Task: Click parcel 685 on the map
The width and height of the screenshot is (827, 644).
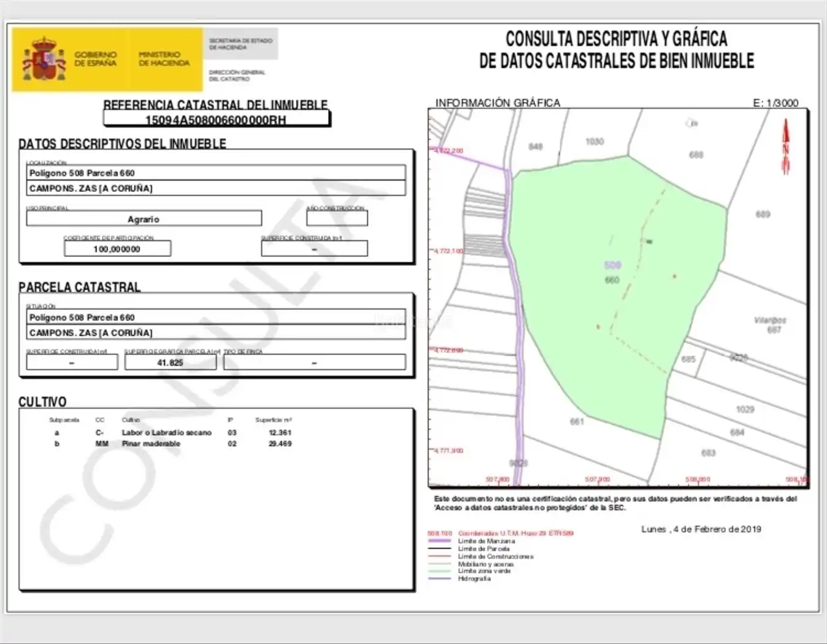Action: pyautogui.click(x=688, y=359)
